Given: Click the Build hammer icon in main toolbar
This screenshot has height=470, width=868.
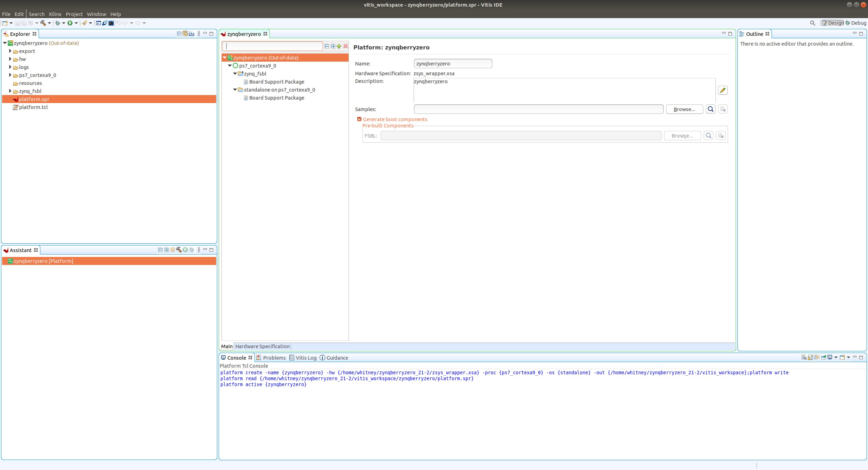Looking at the screenshot, I should pos(43,23).
